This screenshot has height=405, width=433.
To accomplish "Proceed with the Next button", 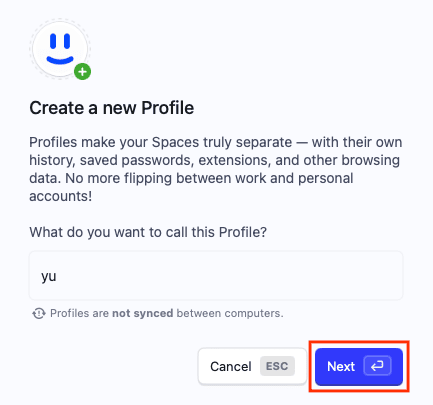I will coord(359,367).
